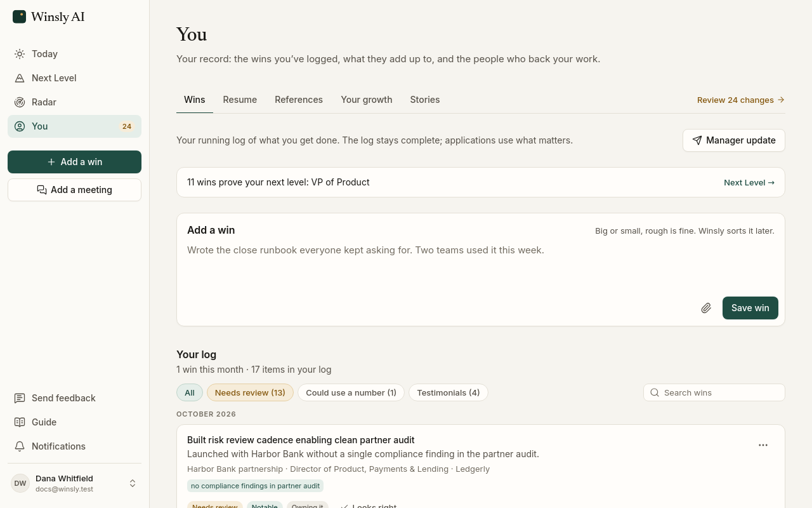Click the 24 badge on You

127,126
